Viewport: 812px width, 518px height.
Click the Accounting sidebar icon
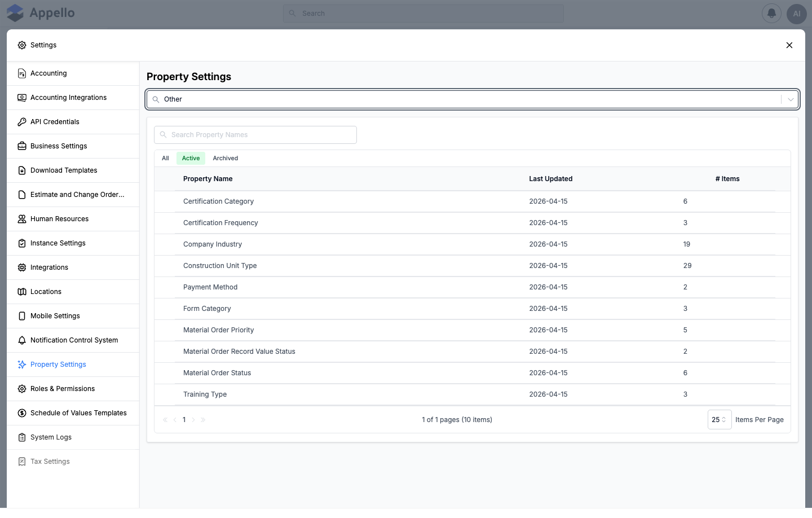click(x=22, y=73)
